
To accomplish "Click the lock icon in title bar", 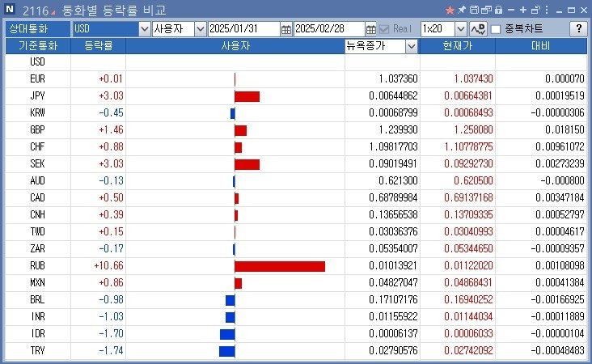I will [498, 10].
